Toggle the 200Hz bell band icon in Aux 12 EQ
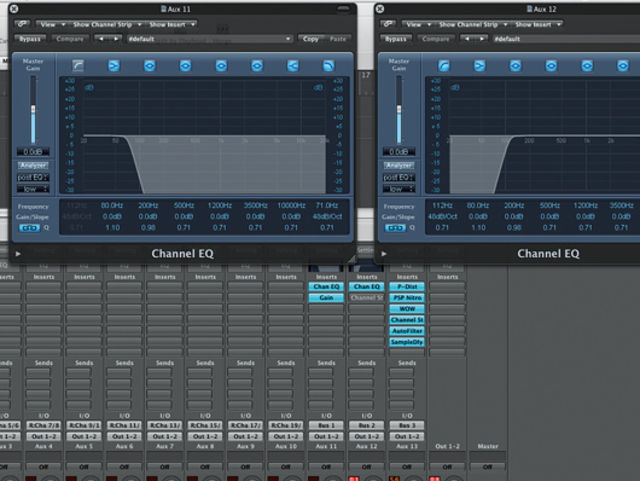Screen dimensions: 640x481 (516, 65)
